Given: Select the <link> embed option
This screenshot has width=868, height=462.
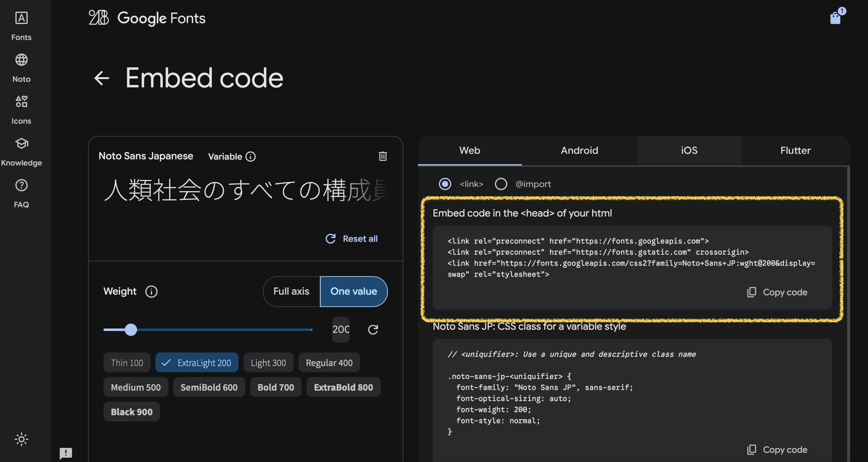Looking at the screenshot, I should point(445,184).
